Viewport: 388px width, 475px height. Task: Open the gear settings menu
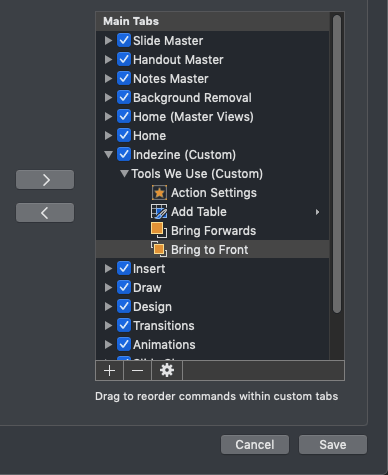pos(167,371)
